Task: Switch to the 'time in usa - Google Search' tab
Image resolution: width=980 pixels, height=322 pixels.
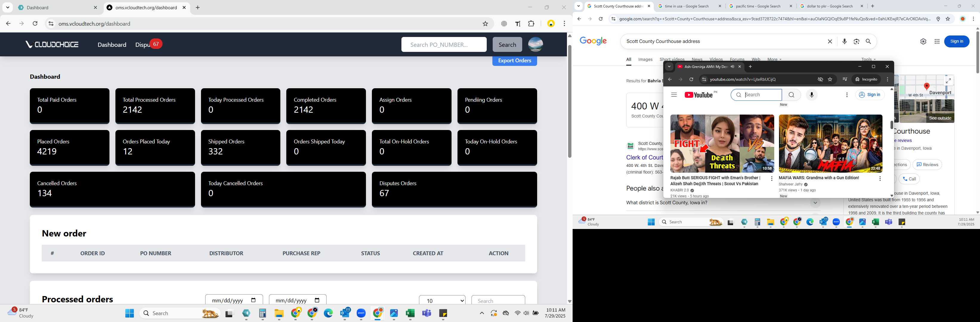Action: 689,6
